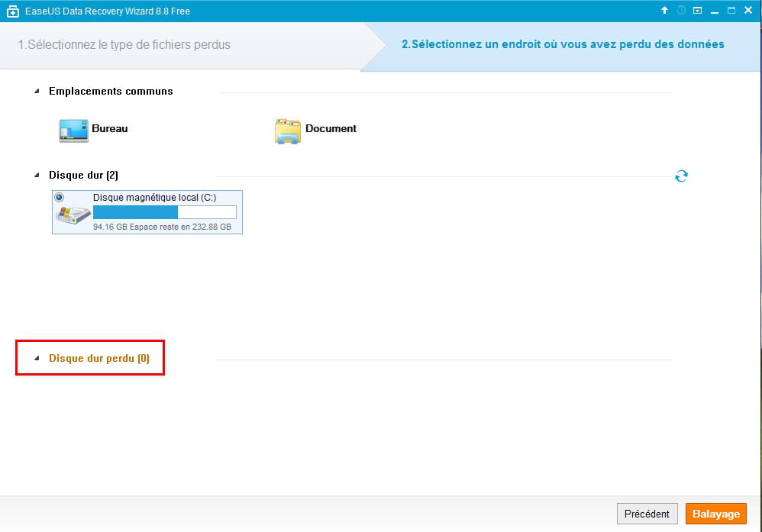Maximize the EaseUS window
762x532 pixels.
point(731,10)
